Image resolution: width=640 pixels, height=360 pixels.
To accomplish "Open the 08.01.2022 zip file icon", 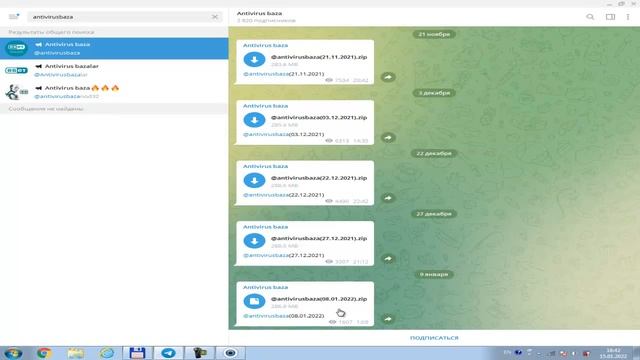I will [x=254, y=301].
